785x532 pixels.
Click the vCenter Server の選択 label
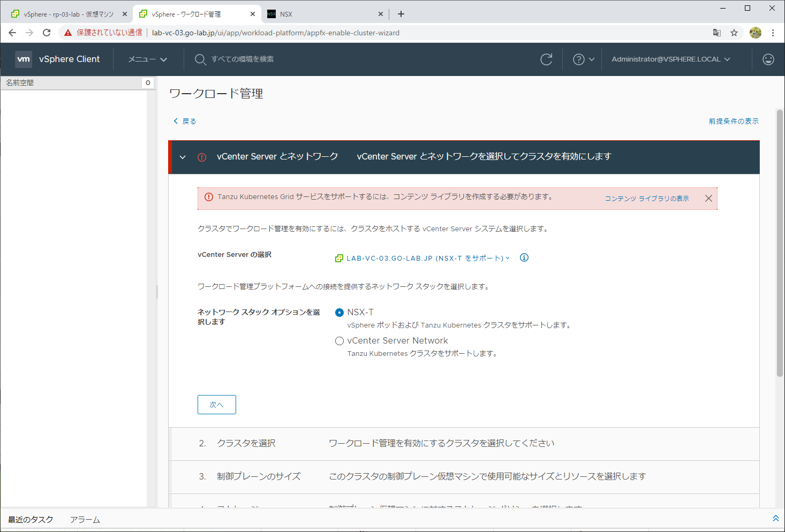click(235, 255)
